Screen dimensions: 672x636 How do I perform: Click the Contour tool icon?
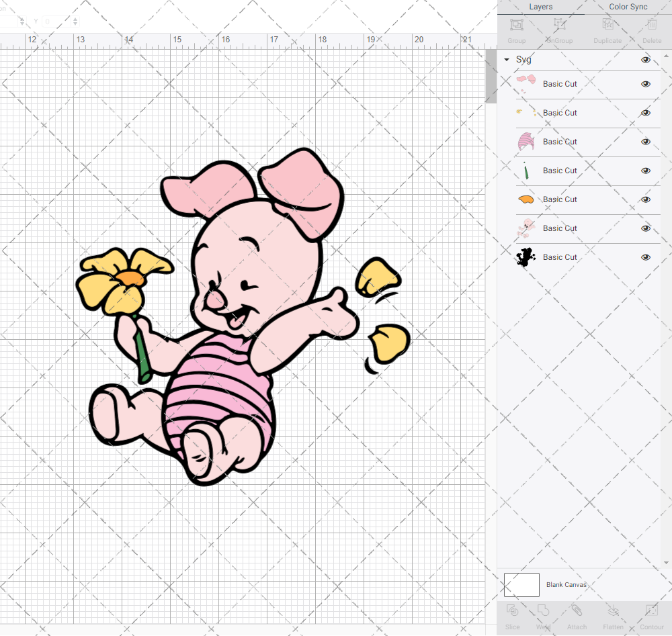tap(651, 610)
